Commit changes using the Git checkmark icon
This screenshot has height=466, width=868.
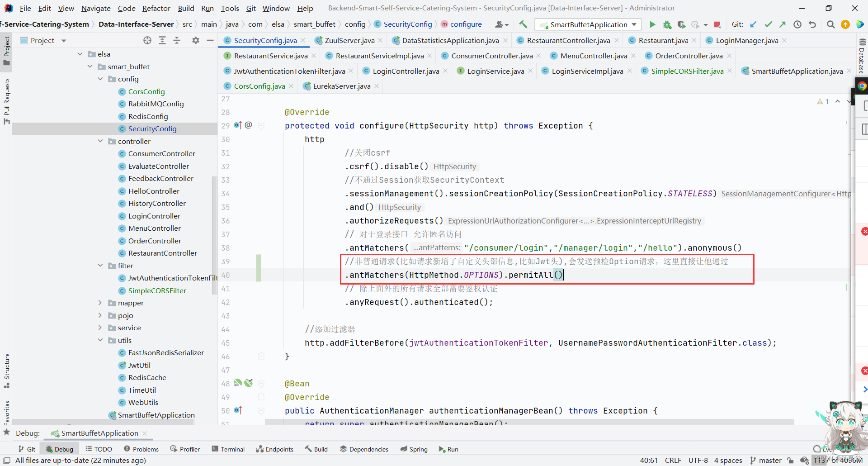(x=768, y=24)
